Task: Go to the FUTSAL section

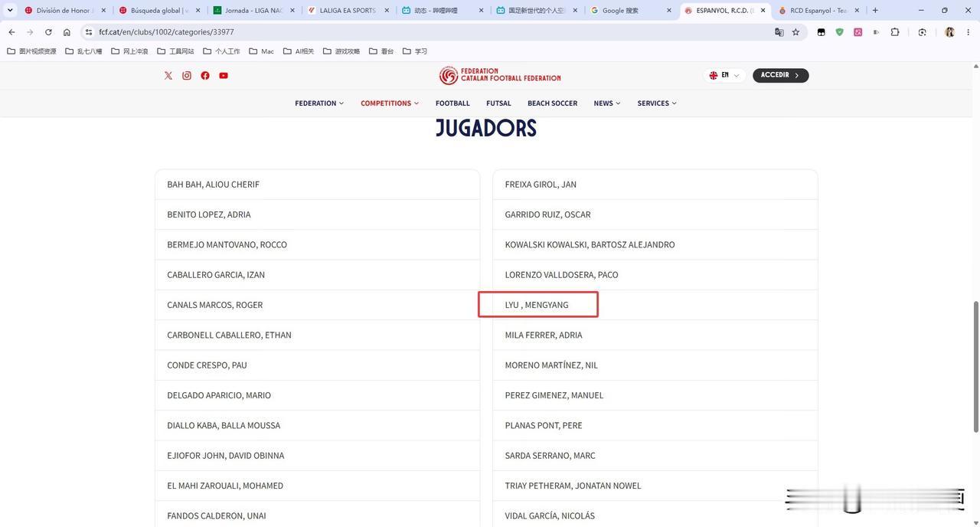Action: [498, 103]
